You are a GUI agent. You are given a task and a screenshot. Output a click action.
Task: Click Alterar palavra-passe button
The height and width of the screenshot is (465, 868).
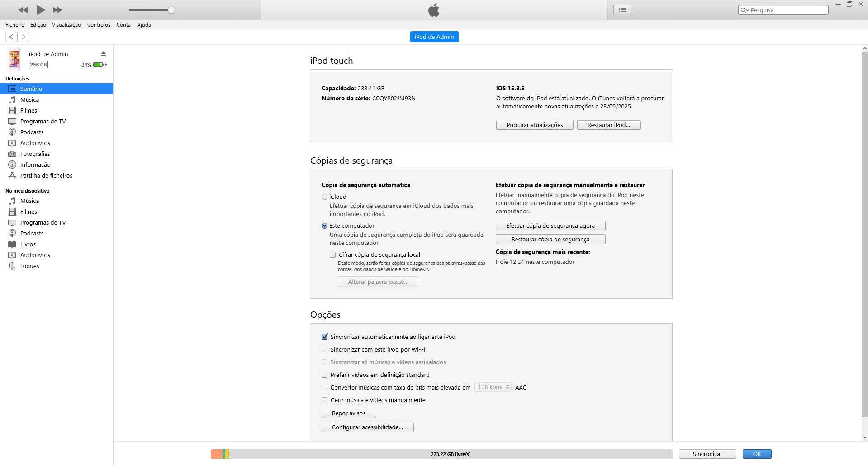click(x=378, y=282)
